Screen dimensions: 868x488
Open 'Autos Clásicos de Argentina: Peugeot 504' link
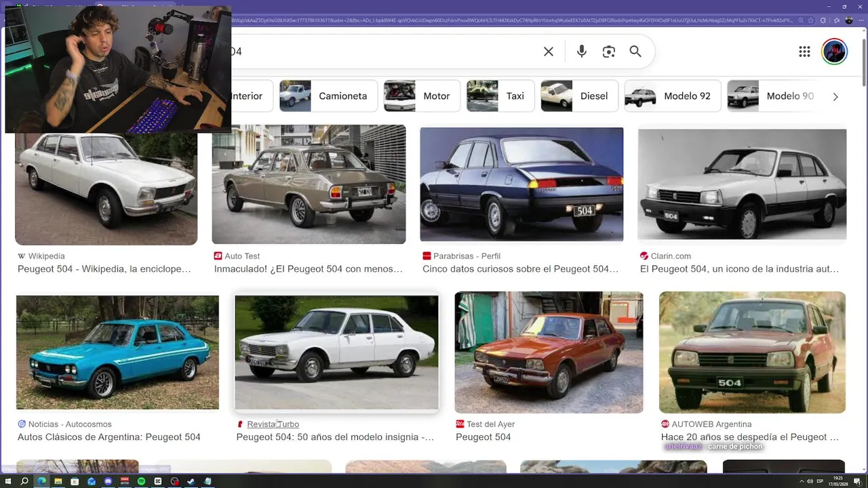point(109,437)
